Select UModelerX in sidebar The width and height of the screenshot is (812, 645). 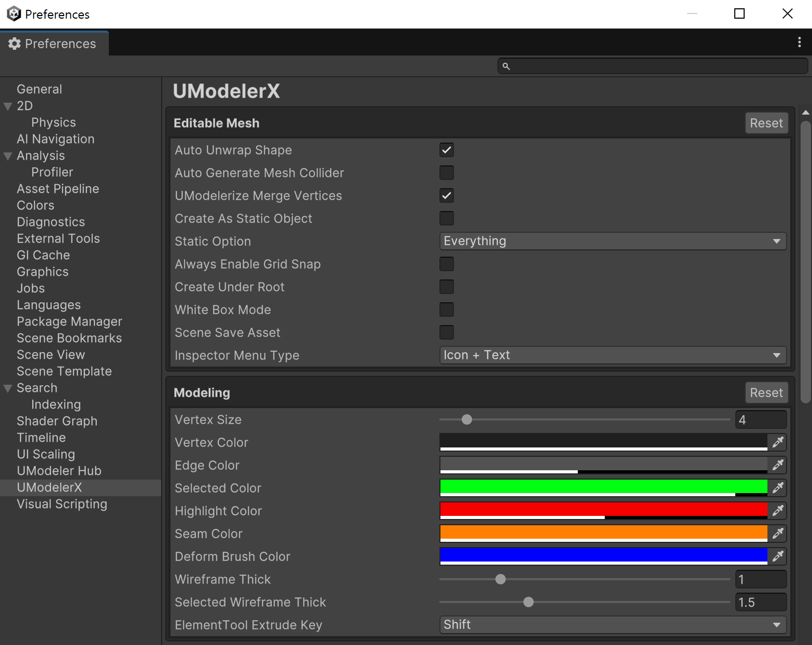pos(81,487)
